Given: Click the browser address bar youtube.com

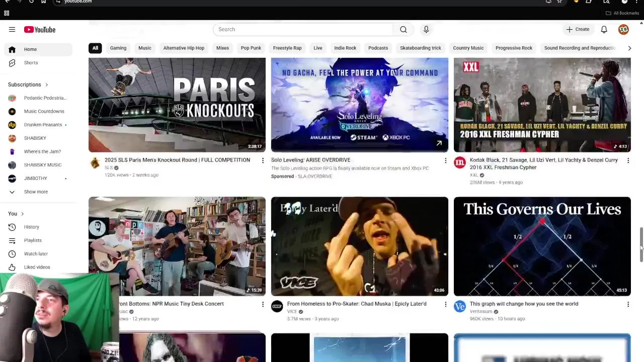Looking at the screenshot, I should pos(78,2).
